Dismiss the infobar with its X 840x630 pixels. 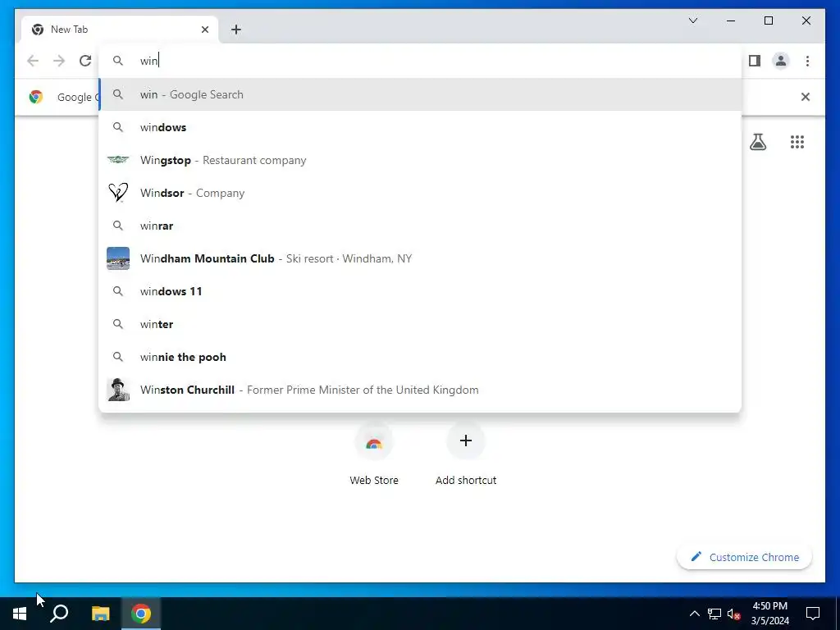pos(806,97)
